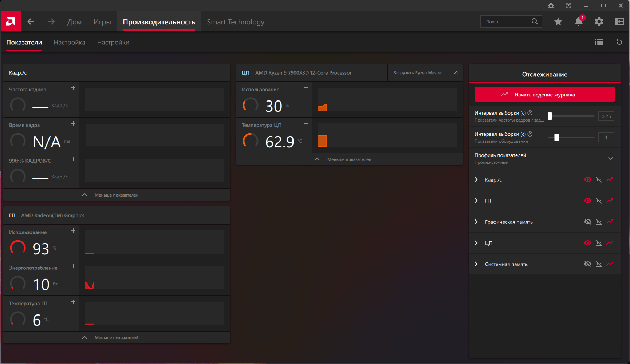Add 99th% КАДРОВ/С metric with plus
The height and width of the screenshot is (364, 630).
[73, 159]
